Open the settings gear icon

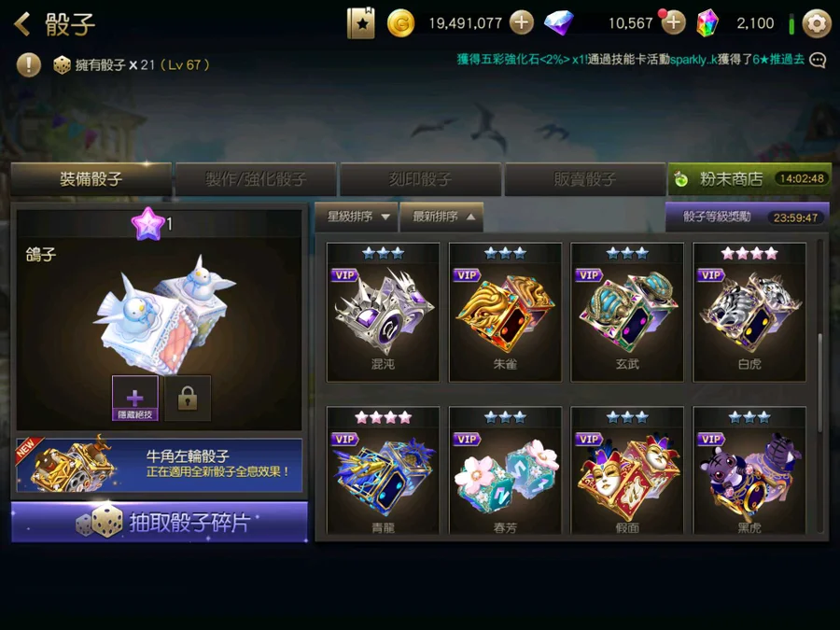point(817,23)
